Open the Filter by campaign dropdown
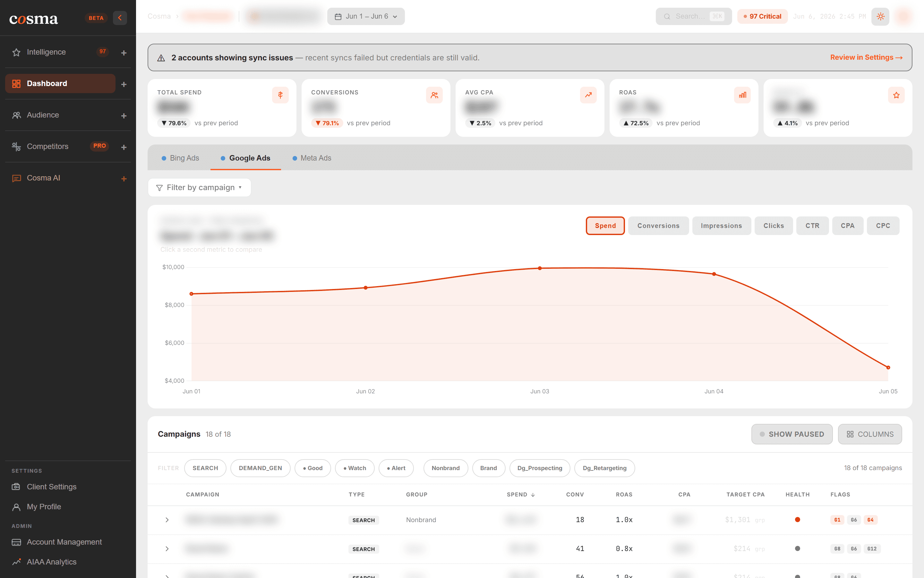This screenshot has width=924, height=578. pyautogui.click(x=199, y=188)
